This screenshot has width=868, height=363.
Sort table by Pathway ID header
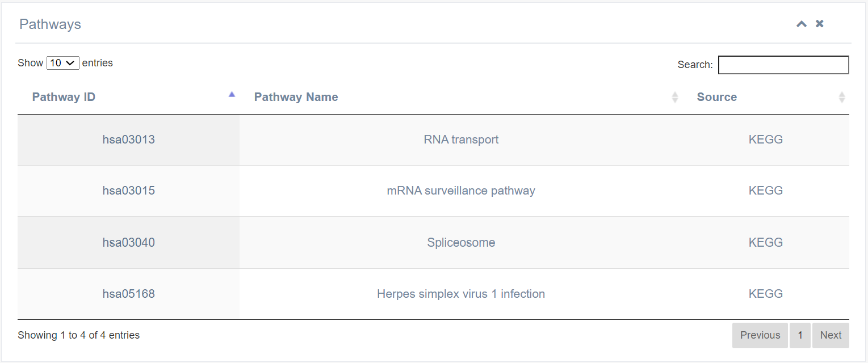tap(64, 97)
